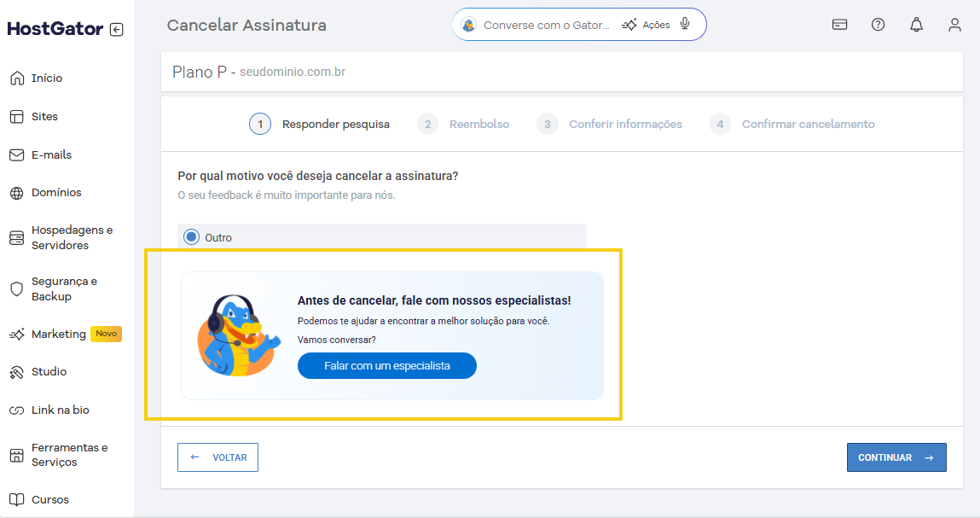Select the 'Outro' cancellation reason radio button
The image size is (980, 518).
coord(189,236)
